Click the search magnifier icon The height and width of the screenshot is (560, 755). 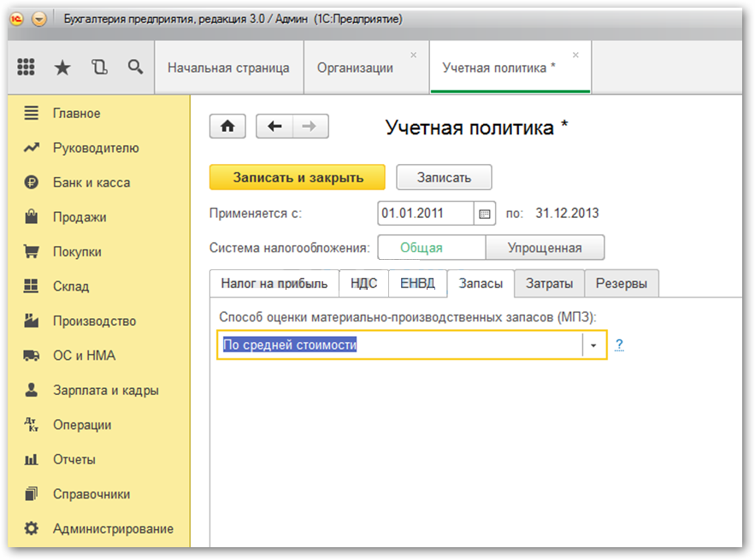click(135, 67)
